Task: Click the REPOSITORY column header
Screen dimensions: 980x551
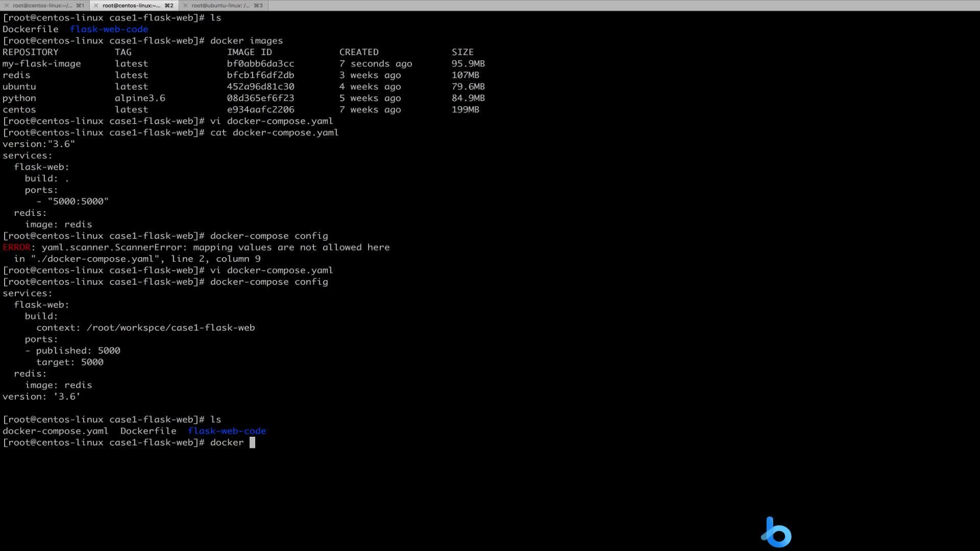Action: click(31, 52)
